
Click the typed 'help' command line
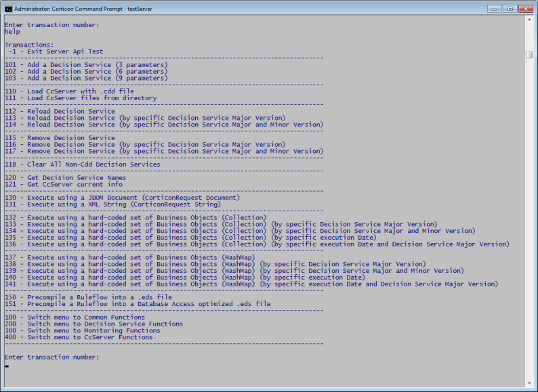[12, 32]
